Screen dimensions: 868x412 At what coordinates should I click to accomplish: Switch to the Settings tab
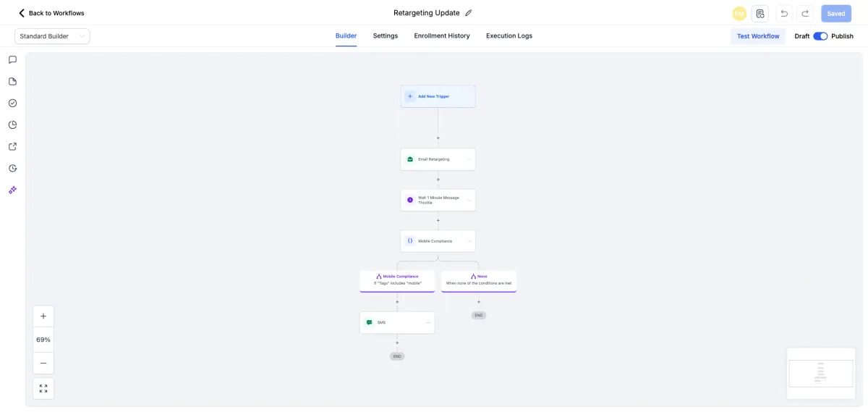click(x=386, y=36)
